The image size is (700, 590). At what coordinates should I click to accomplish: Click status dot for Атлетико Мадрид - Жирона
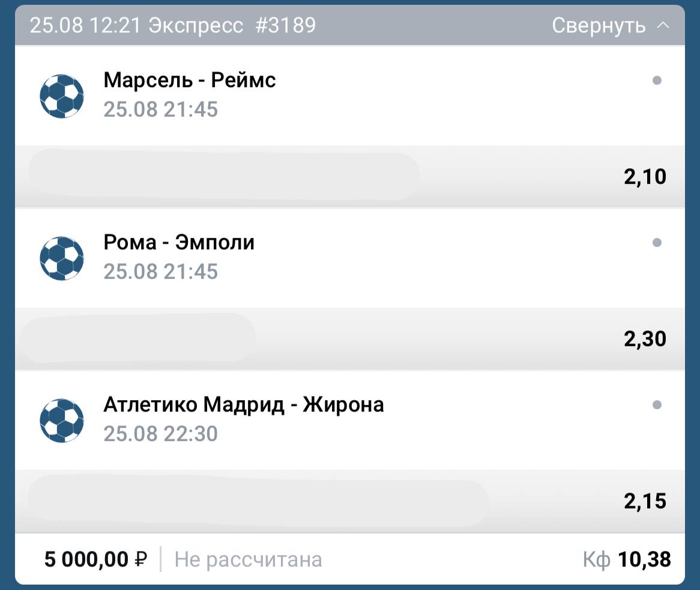point(657,405)
